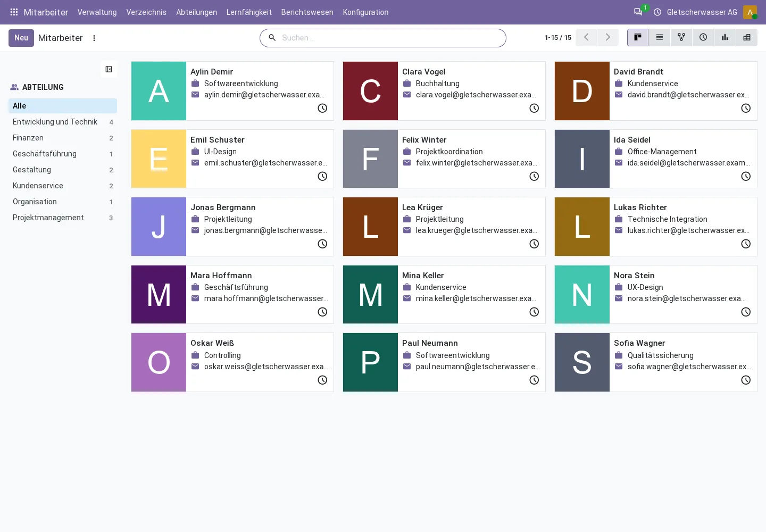This screenshot has width=766, height=532.
Task: Open the Verwaltung menu
Action: 97,12
